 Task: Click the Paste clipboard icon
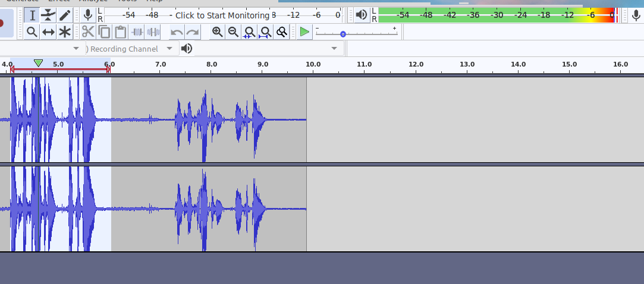[x=120, y=31]
